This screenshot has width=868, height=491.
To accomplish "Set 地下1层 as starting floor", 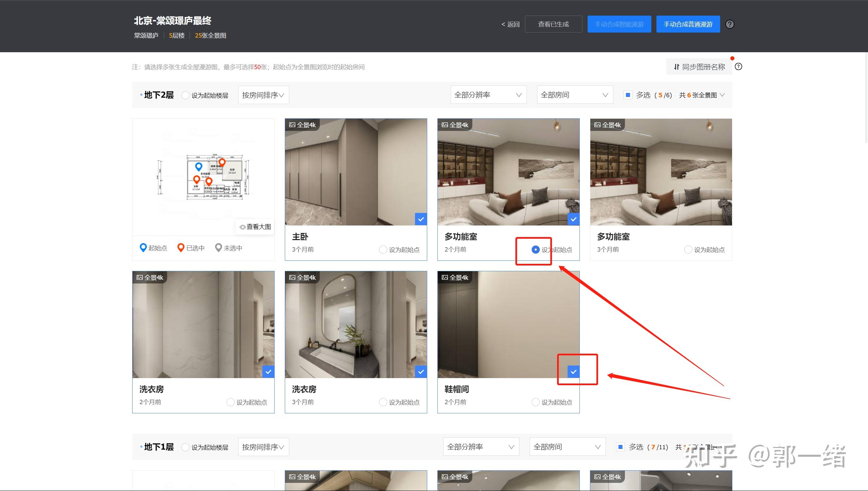I will [x=185, y=447].
